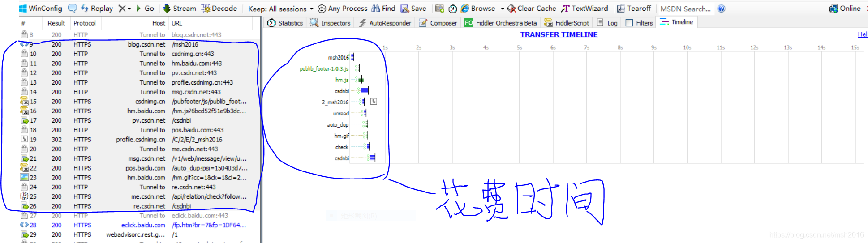Sort sessions by Protocol column
This screenshot has height=243, width=868.
[85, 23]
